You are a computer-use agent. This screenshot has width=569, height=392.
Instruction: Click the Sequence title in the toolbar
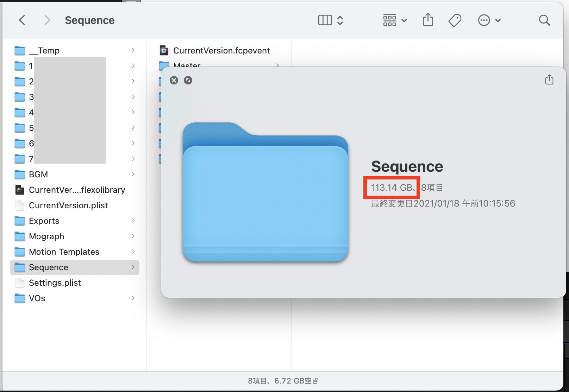click(x=90, y=20)
